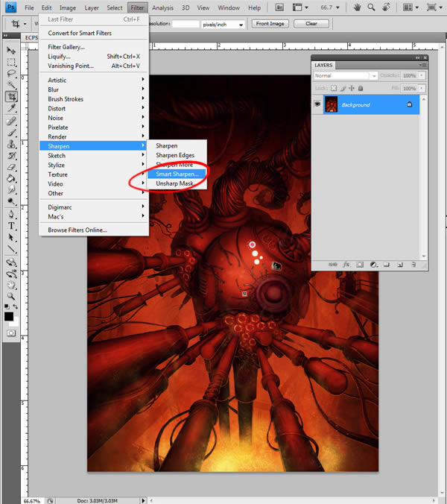447x504 pixels.
Task: Choose Convert for Smart Filters
Action: click(93, 33)
